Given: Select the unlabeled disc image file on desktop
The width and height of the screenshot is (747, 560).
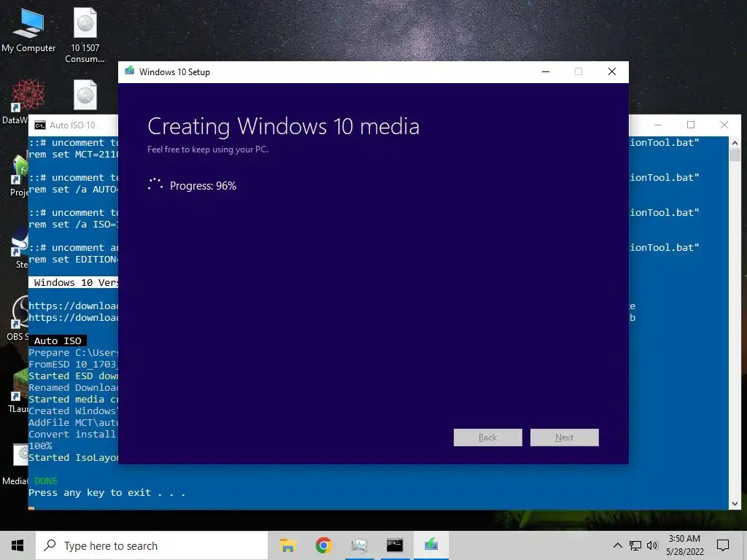Looking at the screenshot, I should pyautogui.click(x=85, y=94).
